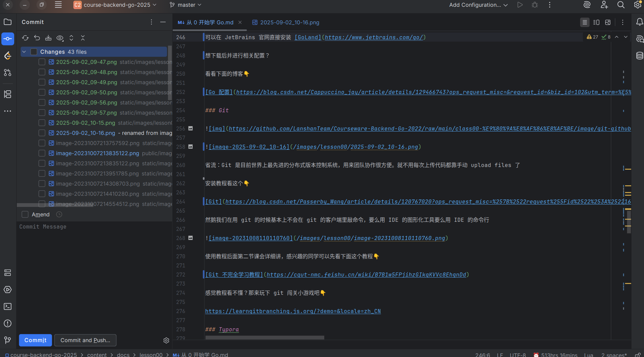The width and height of the screenshot is (644, 357).
Task: Check the 2025-09-02_09-47.png file checkbox
Action: point(42,62)
